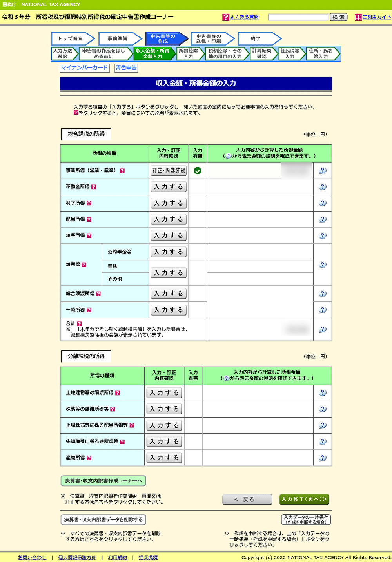Open the 推奨環境 footer link
Image resolution: width=392 pixels, height=562 pixels.
tap(147, 557)
